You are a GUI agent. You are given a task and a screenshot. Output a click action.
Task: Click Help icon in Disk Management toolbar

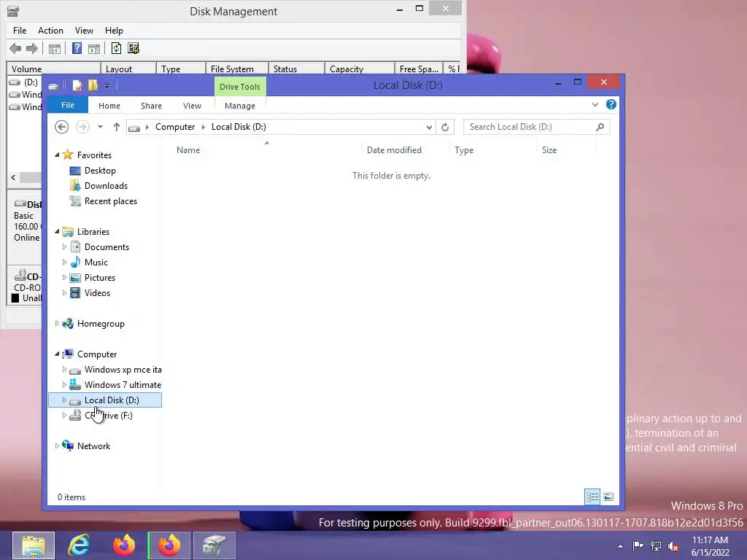(77, 48)
